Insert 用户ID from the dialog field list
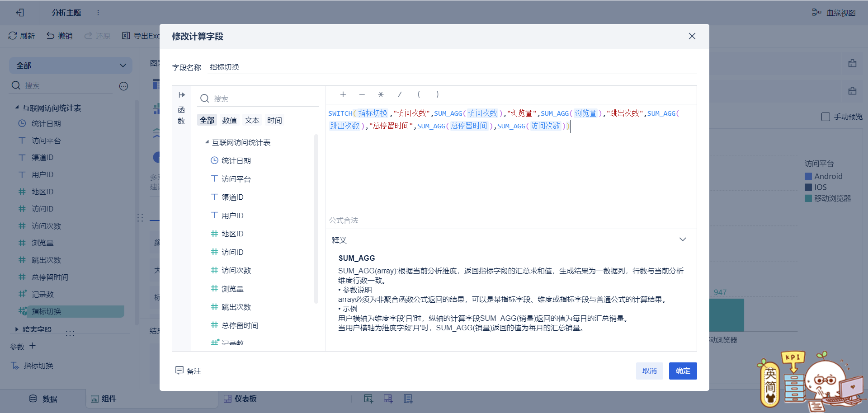 [x=232, y=216]
